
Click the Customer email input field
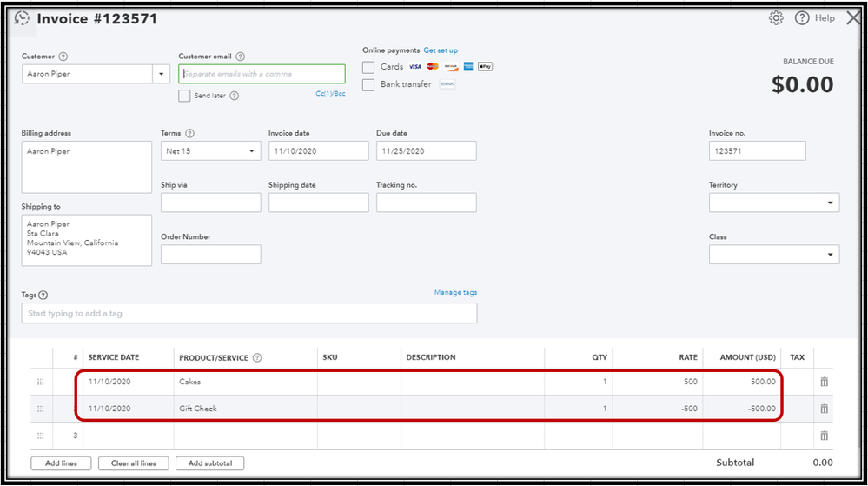(262, 74)
